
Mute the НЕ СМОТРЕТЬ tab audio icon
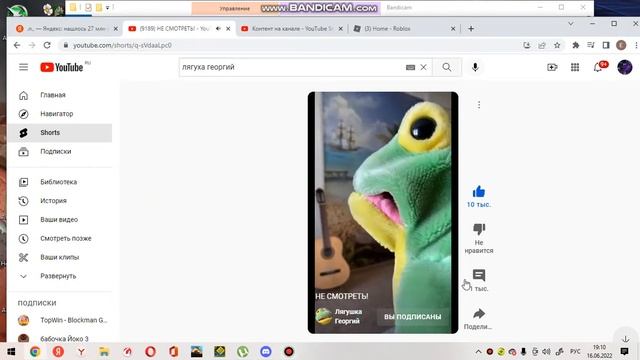pos(218,29)
